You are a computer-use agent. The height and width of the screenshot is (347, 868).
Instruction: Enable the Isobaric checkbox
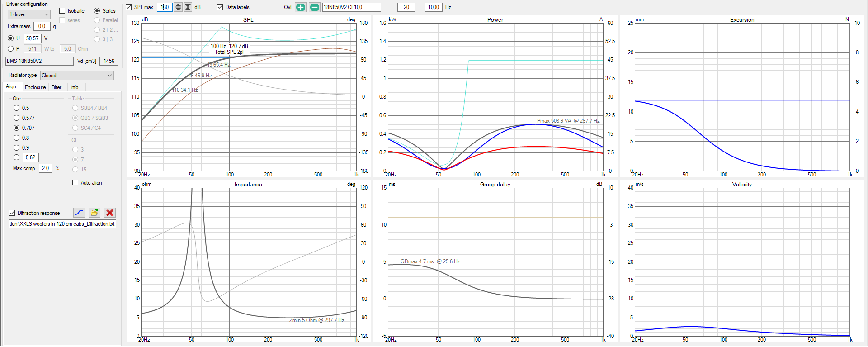point(62,11)
